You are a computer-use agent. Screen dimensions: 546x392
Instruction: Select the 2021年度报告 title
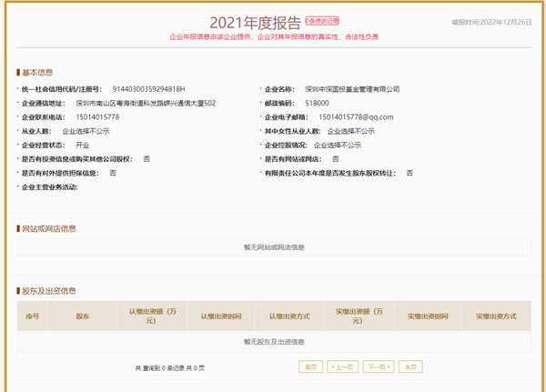255,23
